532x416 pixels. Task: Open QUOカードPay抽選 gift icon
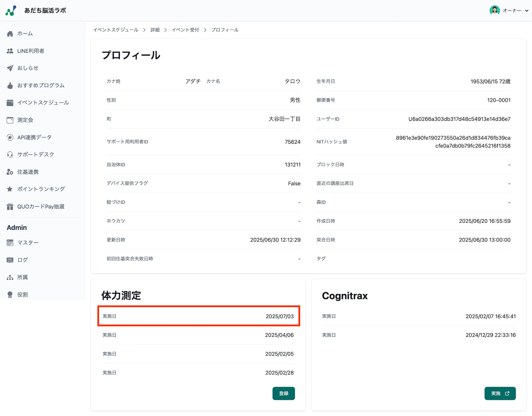[10, 206]
